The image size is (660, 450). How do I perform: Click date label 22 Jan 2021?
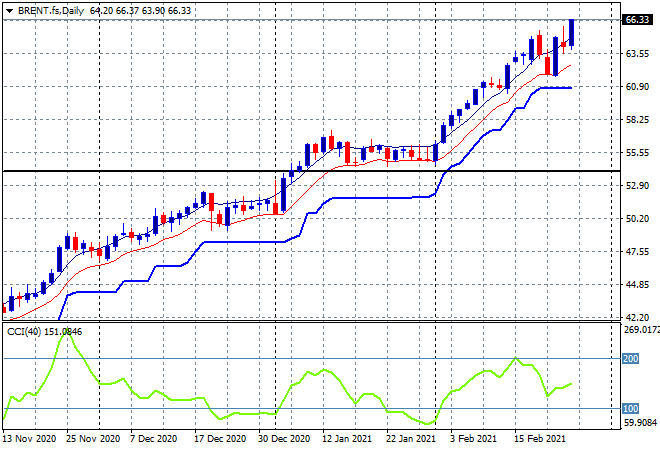tap(411, 439)
